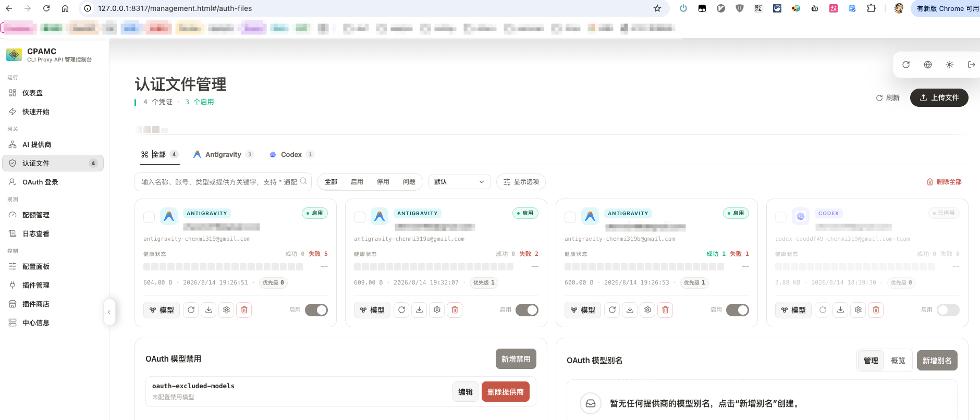Viewport: 980px width, 420px height.
Task: Click 编辑 for oauth-excluded-models
Action: pos(465,392)
